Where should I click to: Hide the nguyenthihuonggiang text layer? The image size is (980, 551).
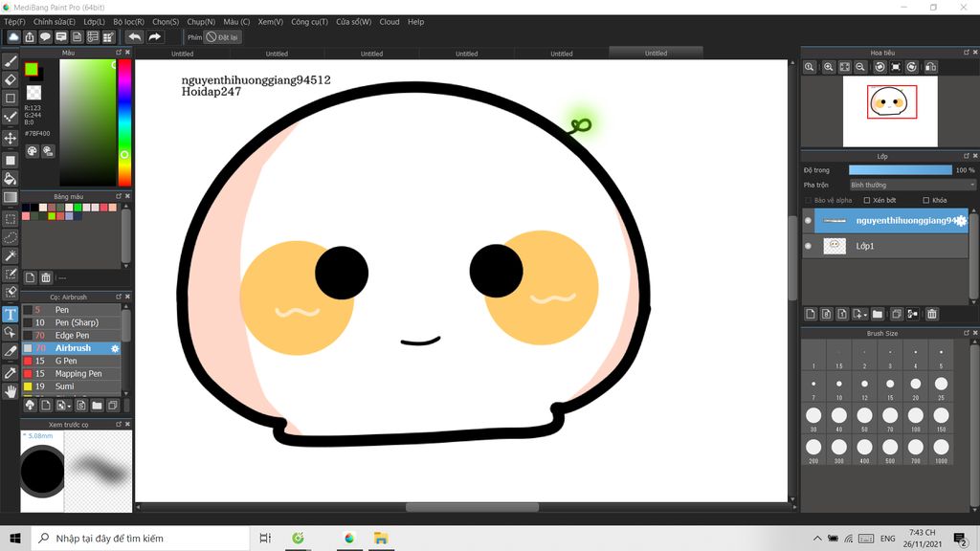pyautogui.click(x=808, y=221)
